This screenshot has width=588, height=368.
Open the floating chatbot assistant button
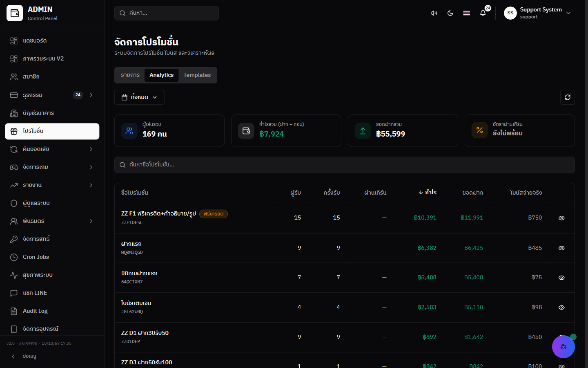[563, 347]
